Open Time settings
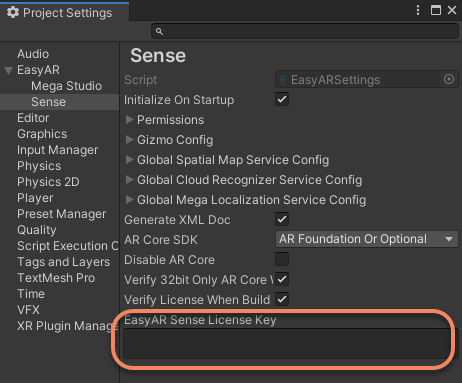 (x=31, y=294)
